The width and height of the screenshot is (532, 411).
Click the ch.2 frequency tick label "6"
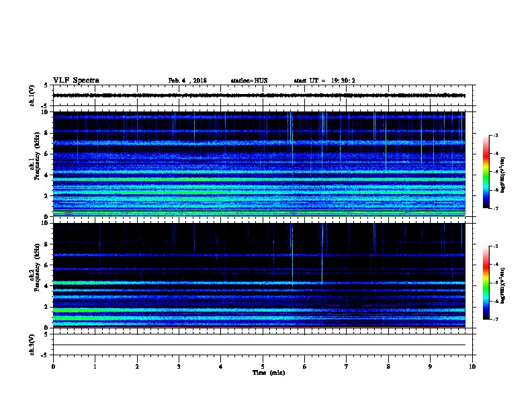click(x=46, y=265)
